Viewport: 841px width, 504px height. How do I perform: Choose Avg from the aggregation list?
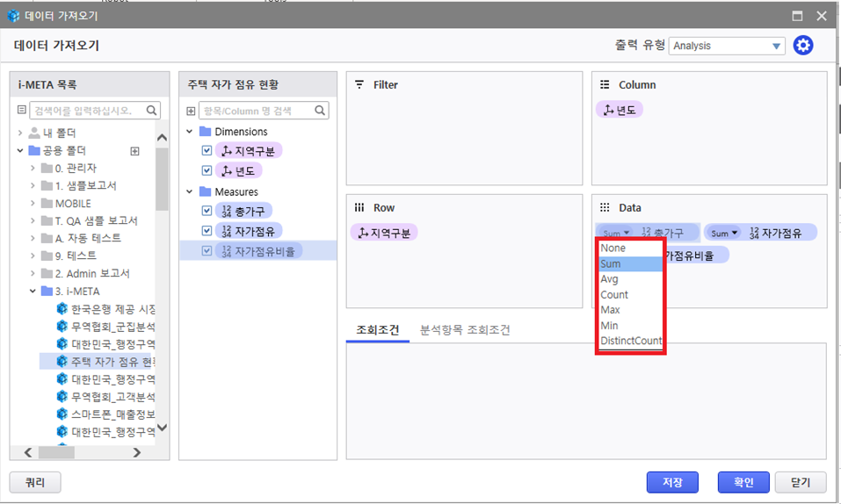pyautogui.click(x=610, y=279)
